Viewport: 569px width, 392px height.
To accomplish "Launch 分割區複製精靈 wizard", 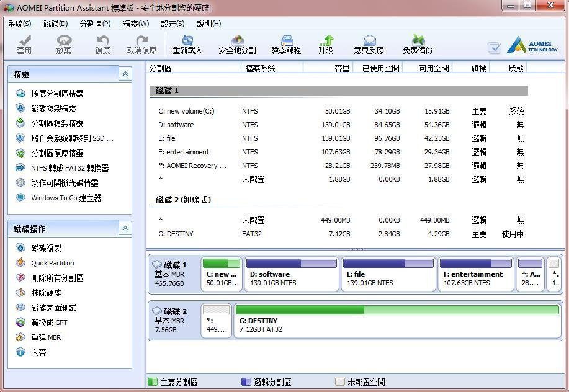I will pos(50,123).
